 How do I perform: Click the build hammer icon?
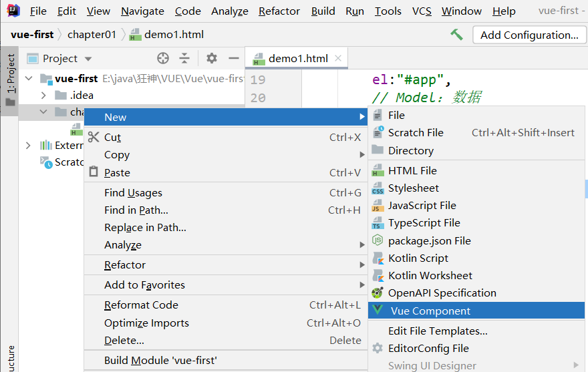457,34
